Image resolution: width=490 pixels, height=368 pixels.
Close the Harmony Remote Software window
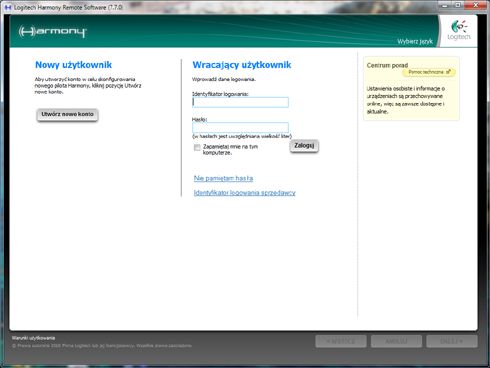476,5
